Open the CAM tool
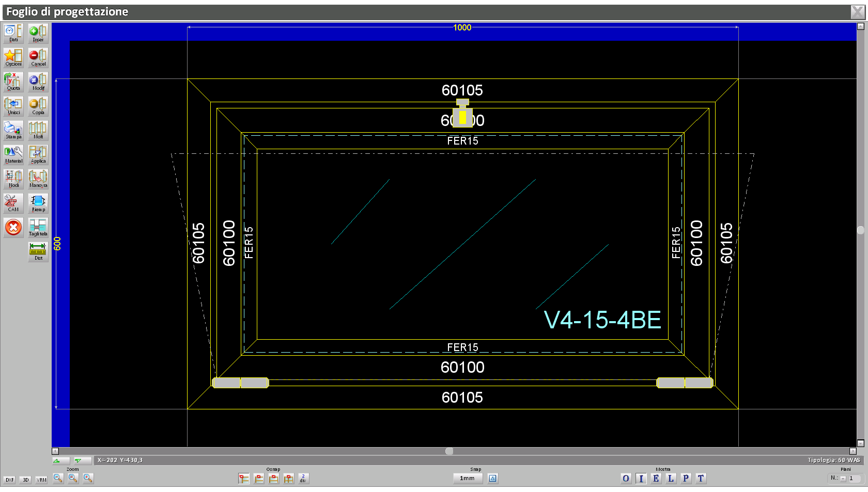This screenshot has height=492, width=868. point(13,203)
